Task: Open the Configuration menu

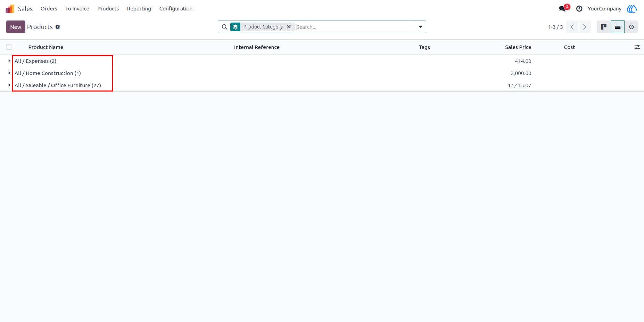Action: pos(176,9)
